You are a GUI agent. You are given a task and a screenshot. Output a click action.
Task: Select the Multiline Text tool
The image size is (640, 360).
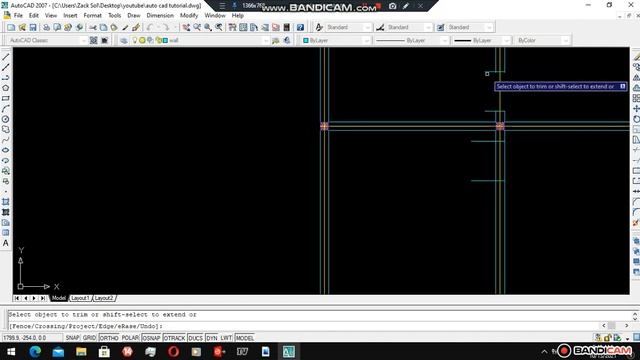tap(6, 243)
